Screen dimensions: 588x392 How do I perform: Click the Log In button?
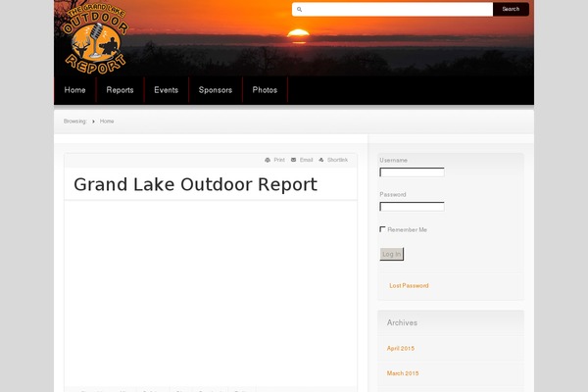391,254
